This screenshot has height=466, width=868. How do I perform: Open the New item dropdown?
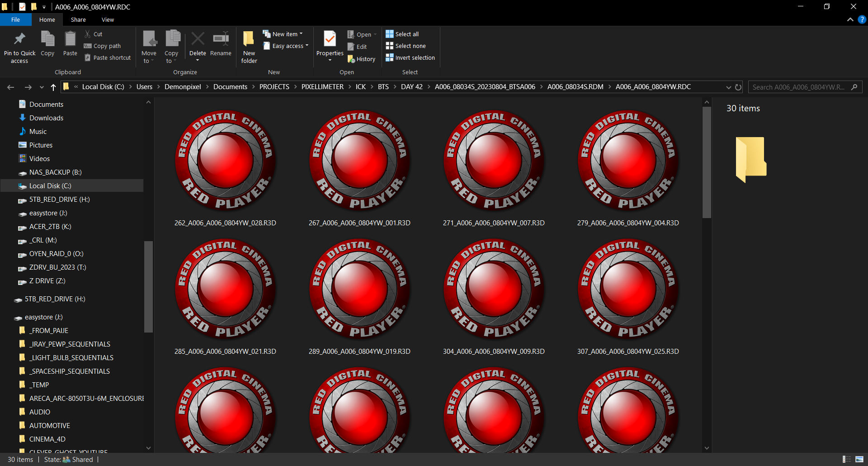[283, 34]
